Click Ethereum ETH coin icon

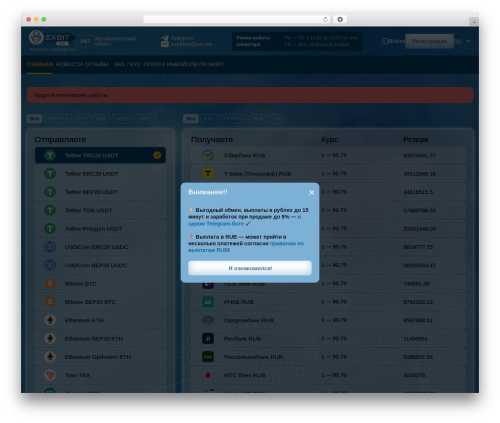tap(50, 320)
